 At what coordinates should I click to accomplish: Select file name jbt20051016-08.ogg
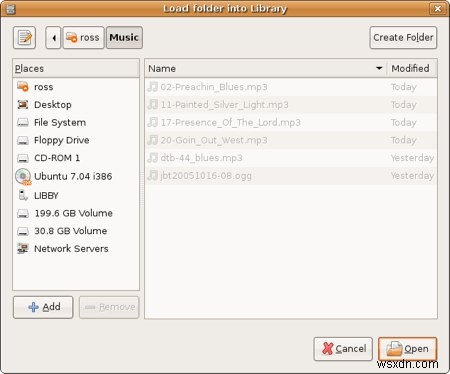coord(206,176)
